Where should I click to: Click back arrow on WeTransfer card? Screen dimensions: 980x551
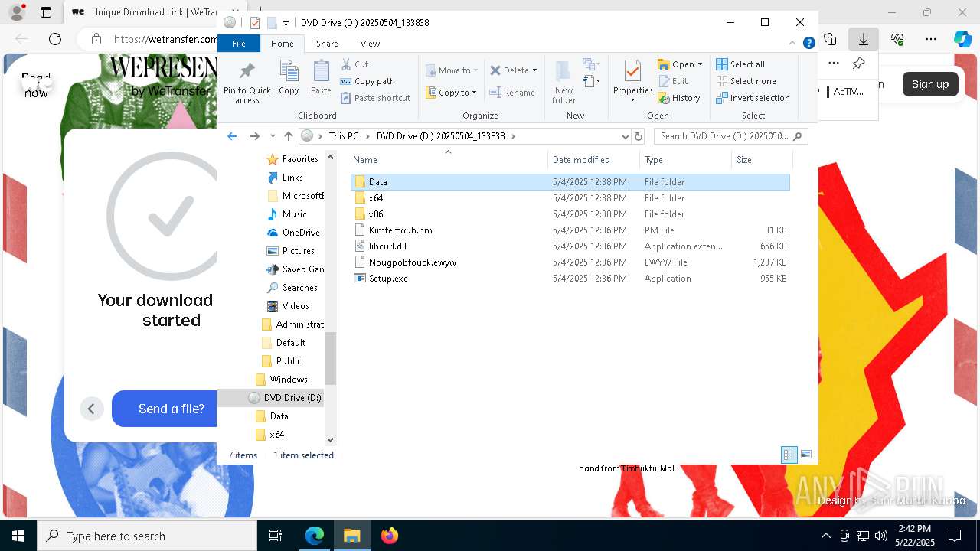click(91, 409)
